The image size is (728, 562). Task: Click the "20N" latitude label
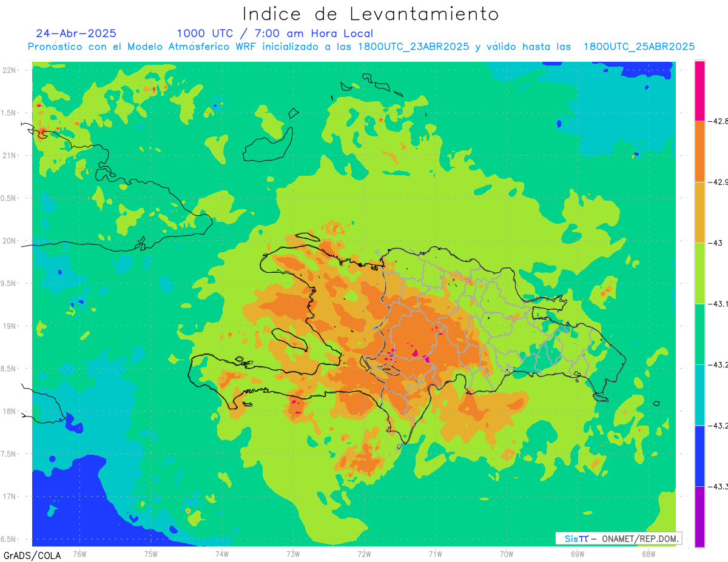point(10,241)
